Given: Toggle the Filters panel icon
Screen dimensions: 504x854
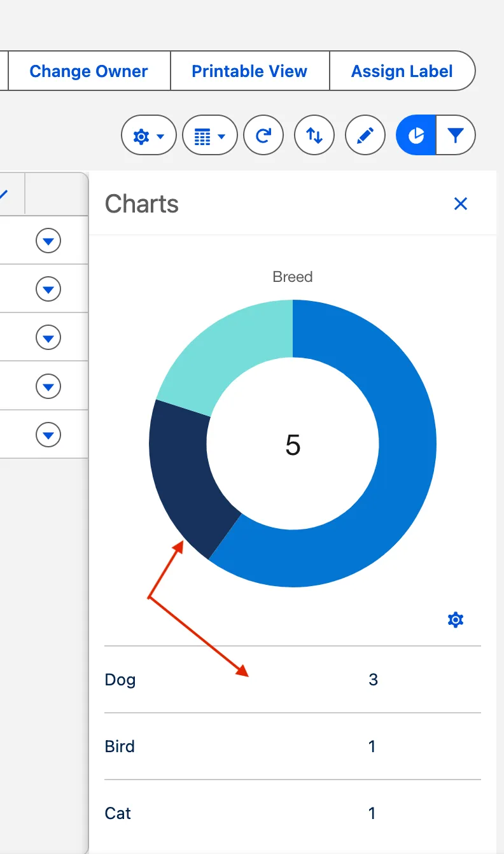Looking at the screenshot, I should tap(456, 135).
